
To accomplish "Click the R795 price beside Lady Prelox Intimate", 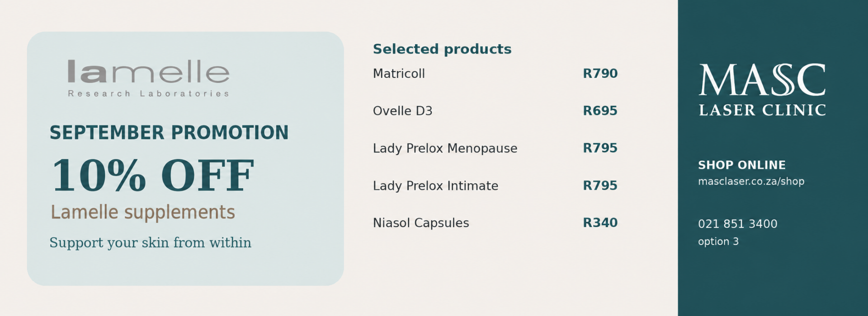I will coord(600,186).
